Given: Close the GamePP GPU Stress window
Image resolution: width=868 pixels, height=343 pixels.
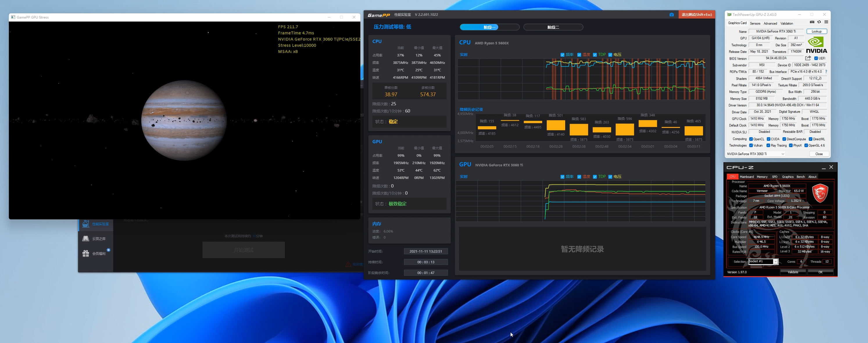Looking at the screenshot, I should 354,17.
